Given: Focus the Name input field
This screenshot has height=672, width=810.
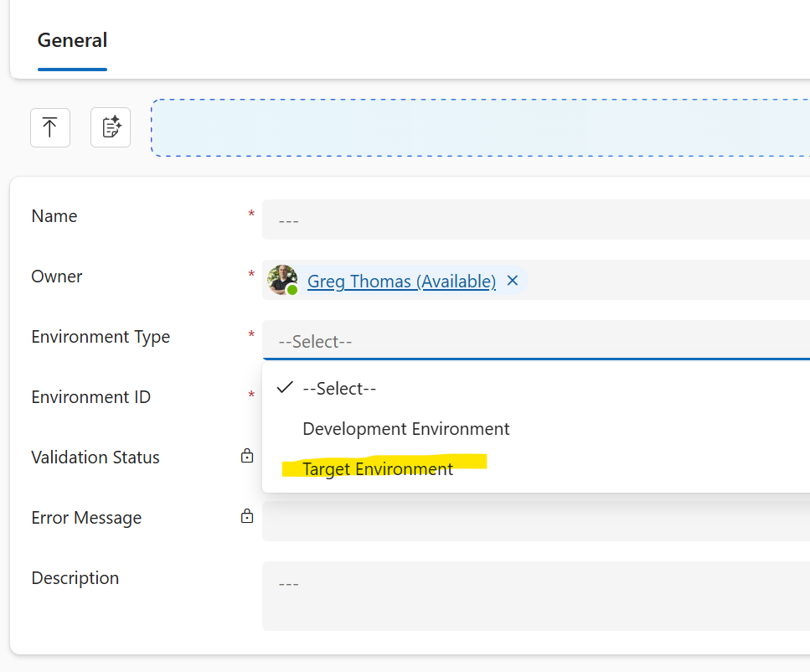Looking at the screenshot, I should click(536, 220).
